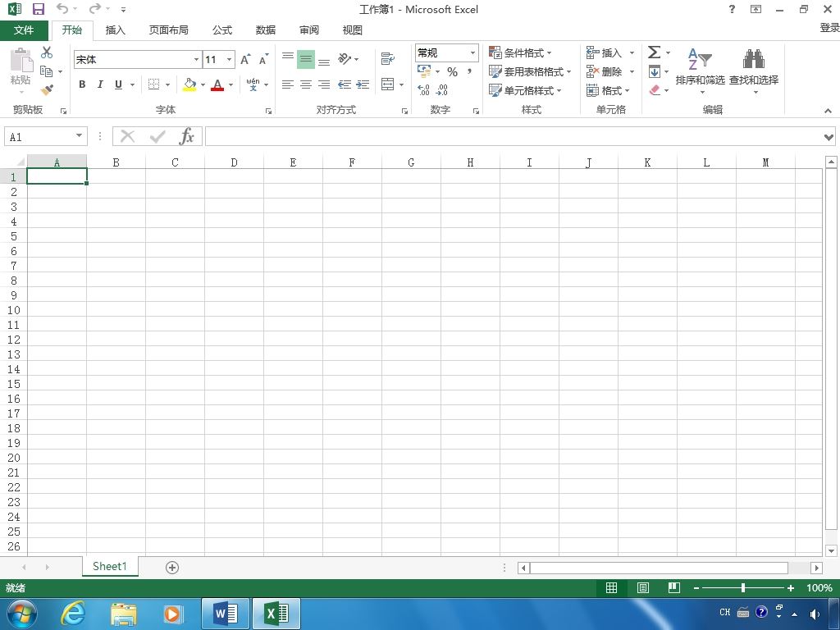Click Merge and Center icon

tap(387, 84)
